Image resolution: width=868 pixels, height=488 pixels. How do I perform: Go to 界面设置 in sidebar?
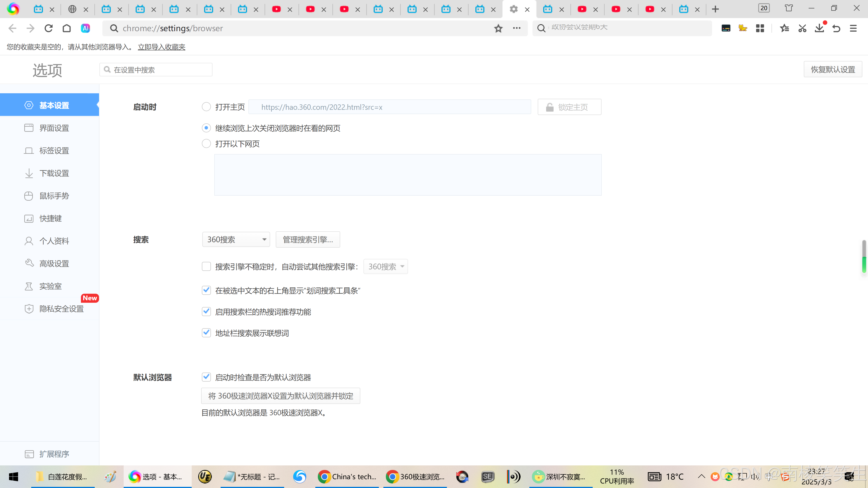point(54,128)
